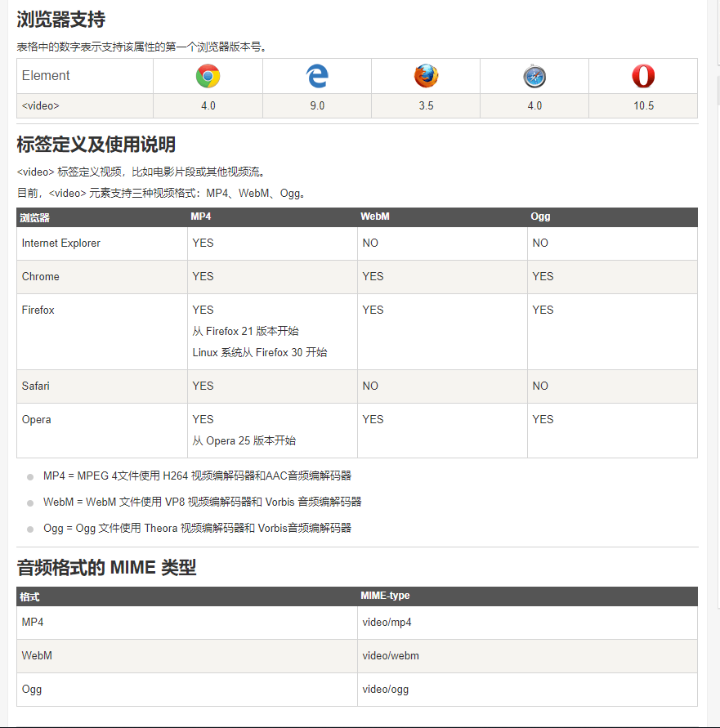Screen dimensions: 720x728
Task: Click the Safari compass icon
Action: [534, 76]
